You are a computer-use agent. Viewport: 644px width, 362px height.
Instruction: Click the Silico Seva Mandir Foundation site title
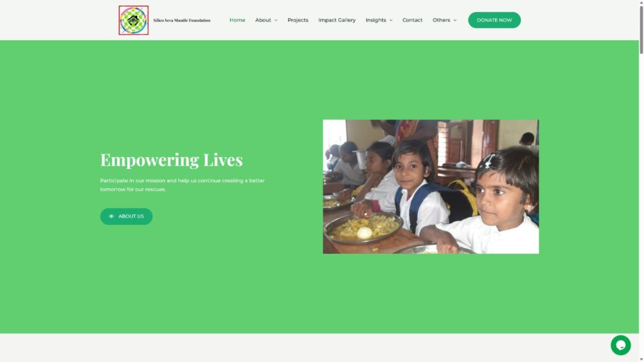(x=182, y=20)
